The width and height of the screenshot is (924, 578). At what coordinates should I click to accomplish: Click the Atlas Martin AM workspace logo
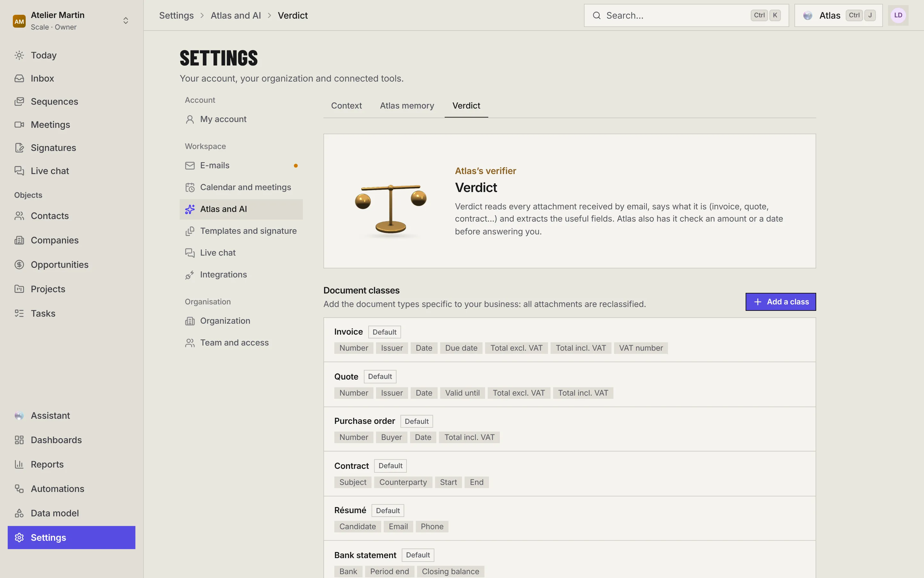click(x=19, y=22)
